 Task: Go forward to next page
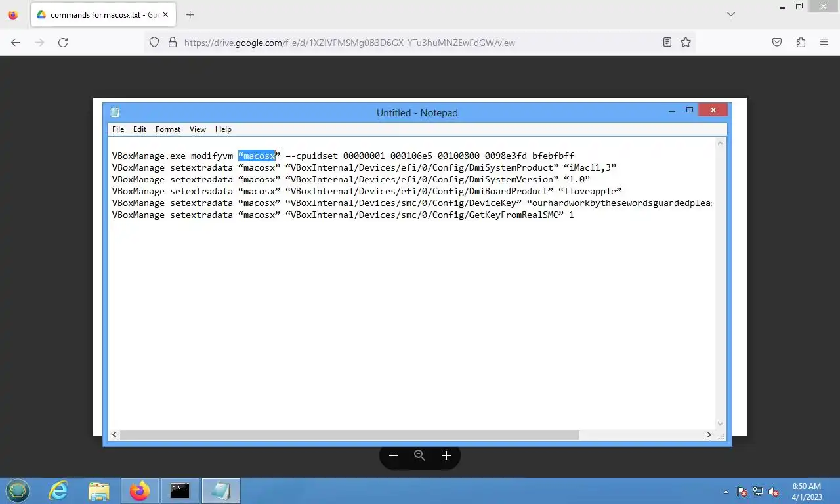(x=39, y=43)
